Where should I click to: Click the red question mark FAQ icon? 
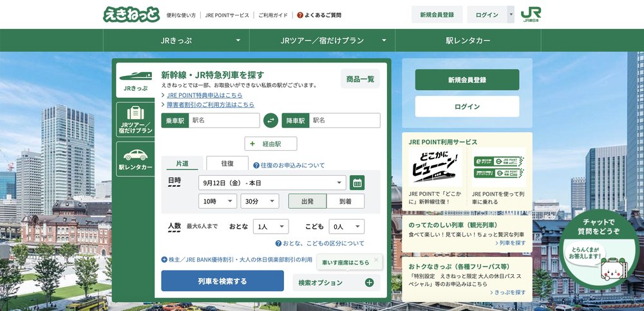300,15
